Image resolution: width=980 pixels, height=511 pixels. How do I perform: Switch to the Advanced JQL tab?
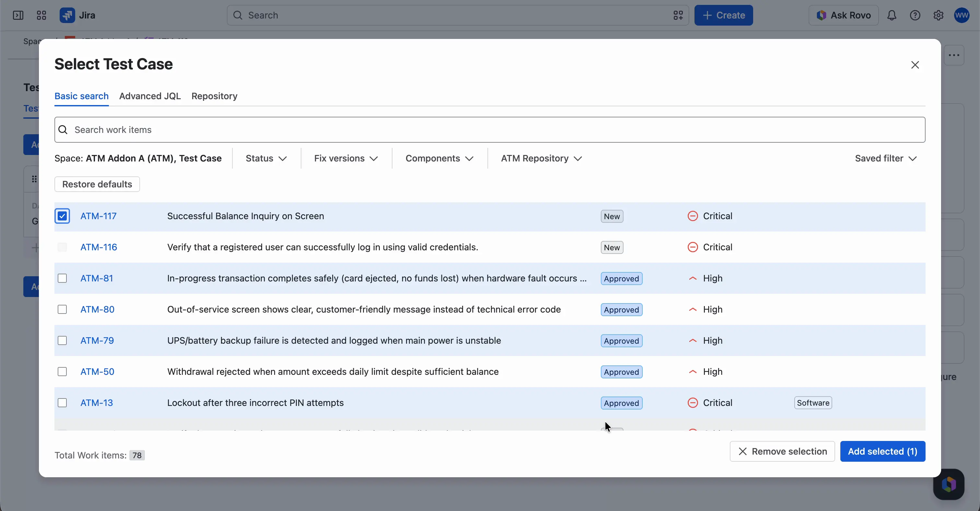(150, 96)
